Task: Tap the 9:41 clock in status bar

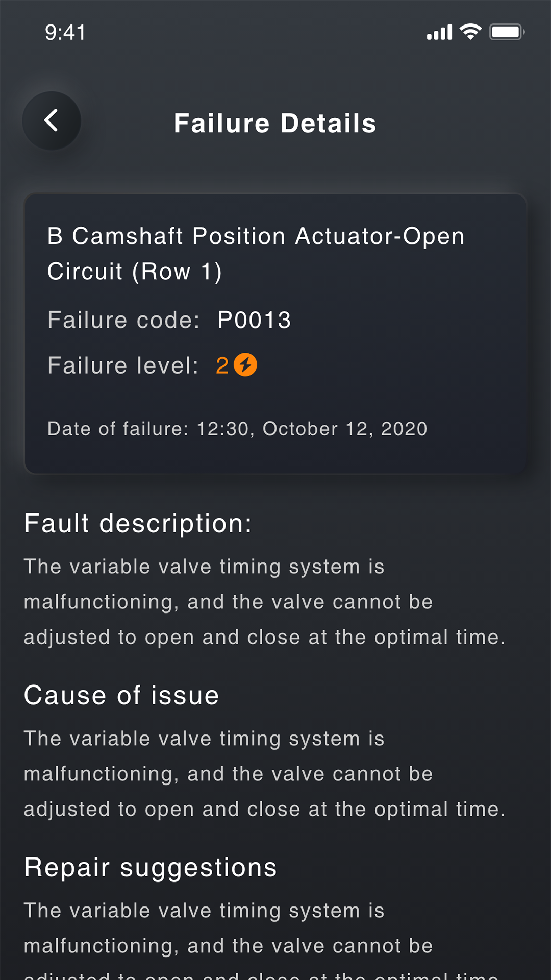Action: (65, 33)
